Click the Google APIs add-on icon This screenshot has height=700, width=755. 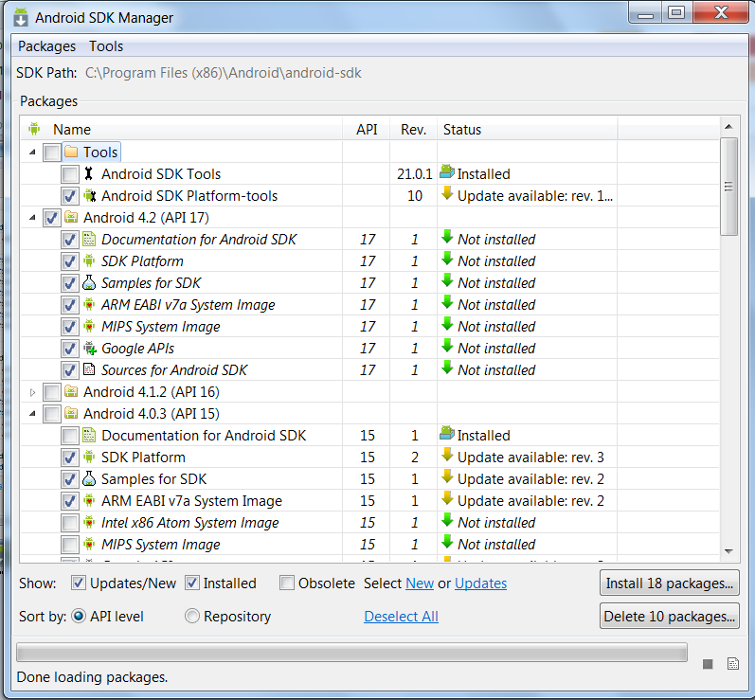point(90,348)
